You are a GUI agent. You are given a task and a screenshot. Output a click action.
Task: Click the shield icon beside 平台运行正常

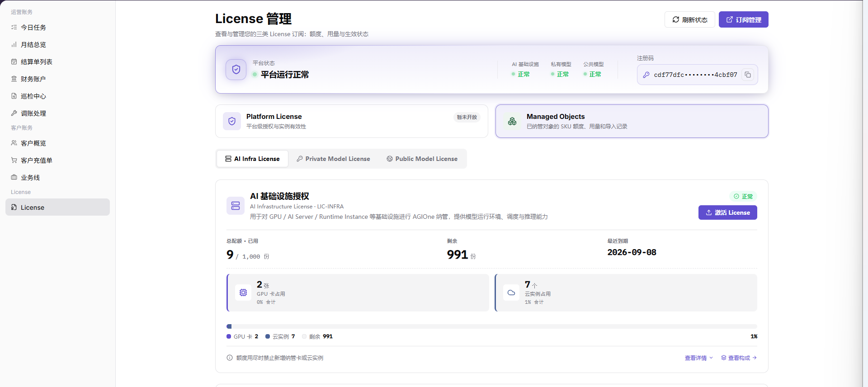tap(236, 70)
